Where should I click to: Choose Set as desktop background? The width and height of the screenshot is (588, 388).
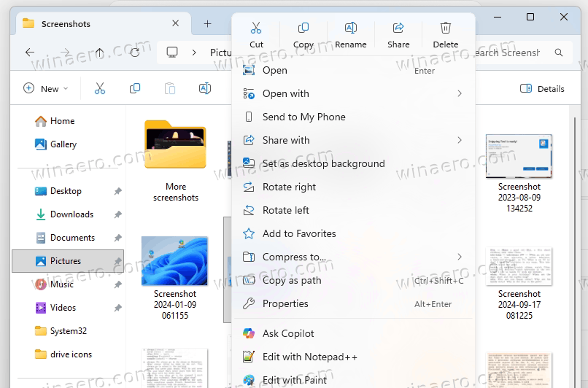pos(323,163)
